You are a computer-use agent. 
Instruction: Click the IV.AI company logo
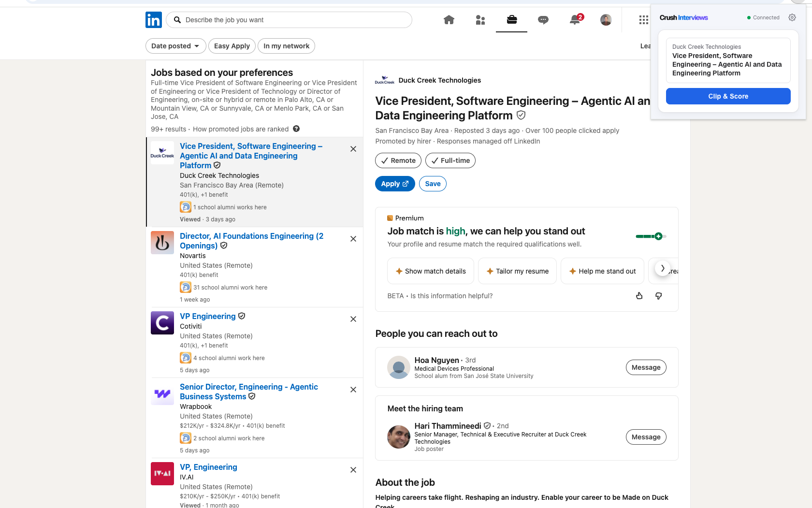(162, 474)
